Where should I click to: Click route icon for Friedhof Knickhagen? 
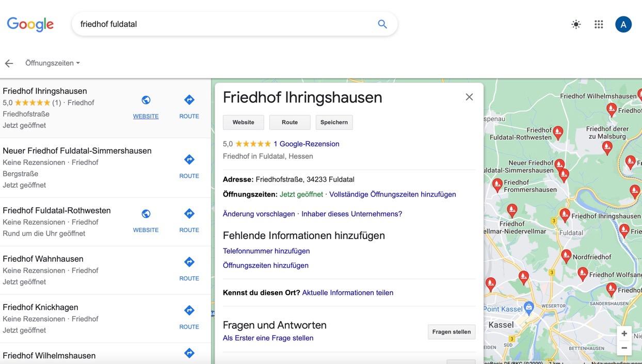click(189, 311)
